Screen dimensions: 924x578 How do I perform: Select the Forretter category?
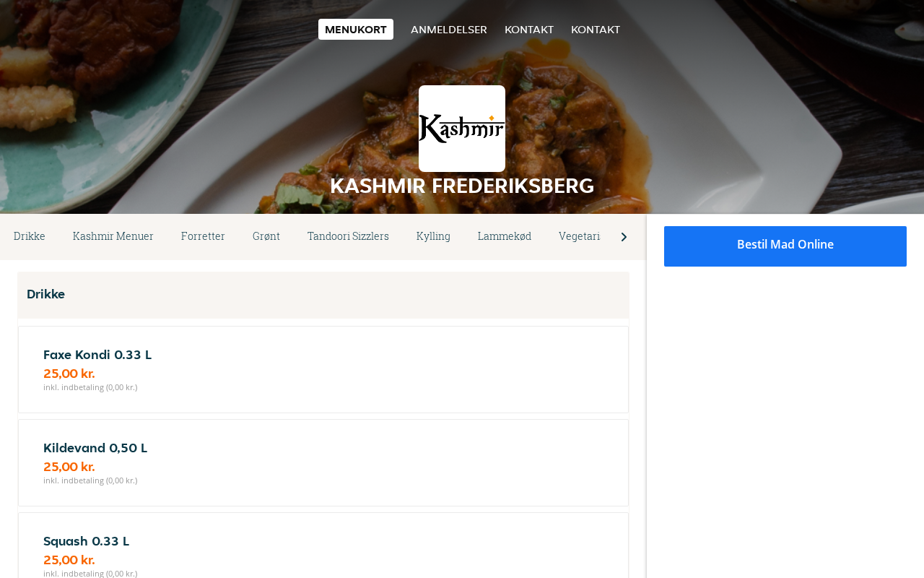(203, 236)
